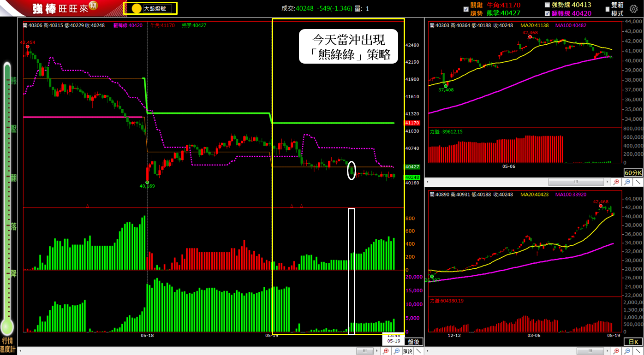The image size is (644, 355).
Task: Click the 行情溫度計 thermometer gauge
Action: [7, 198]
